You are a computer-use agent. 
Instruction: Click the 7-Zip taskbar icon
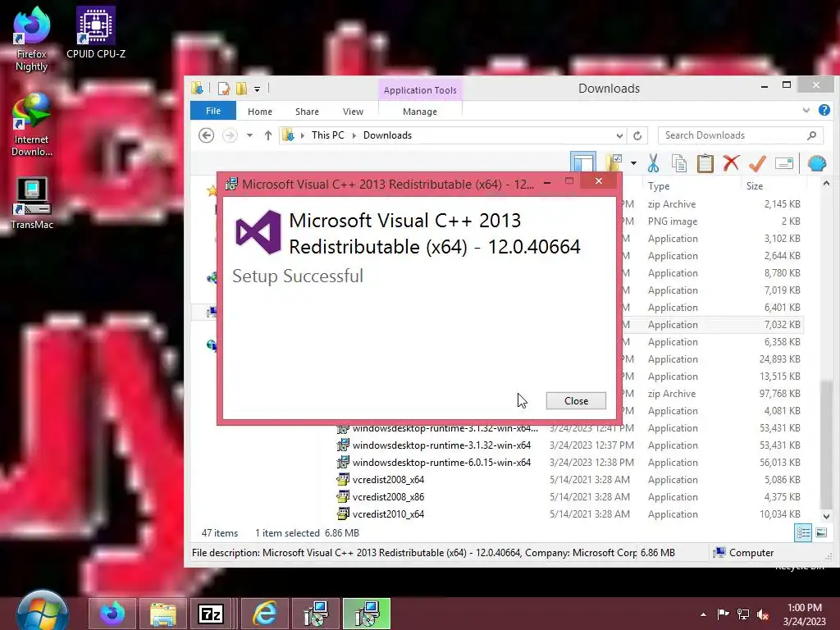click(211, 614)
